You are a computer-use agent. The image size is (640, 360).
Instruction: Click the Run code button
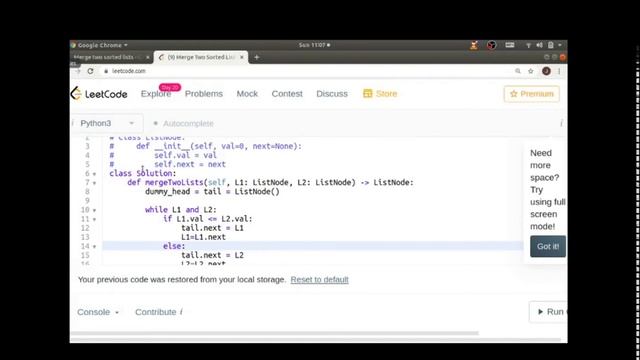pyautogui.click(x=548, y=312)
